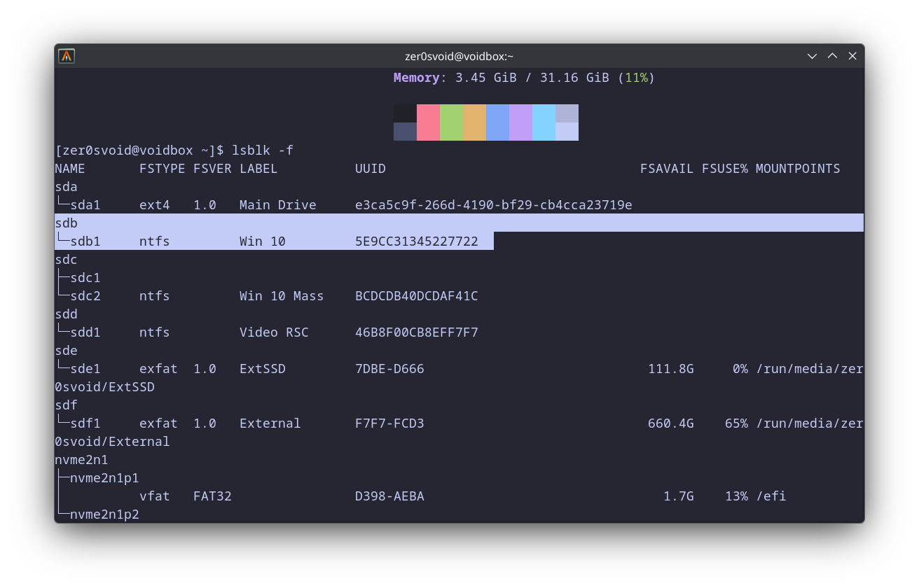Click the MOUNTPOINTS column header
The height and width of the screenshot is (588, 919).
tap(797, 169)
